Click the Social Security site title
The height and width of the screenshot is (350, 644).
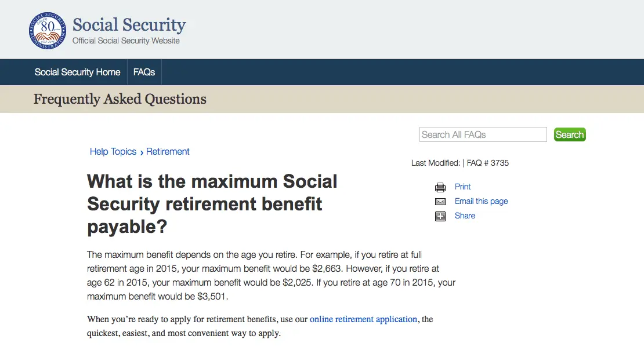click(129, 25)
